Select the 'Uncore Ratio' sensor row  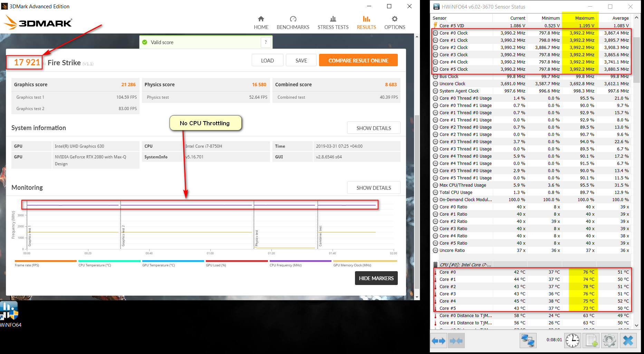point(531,250)
